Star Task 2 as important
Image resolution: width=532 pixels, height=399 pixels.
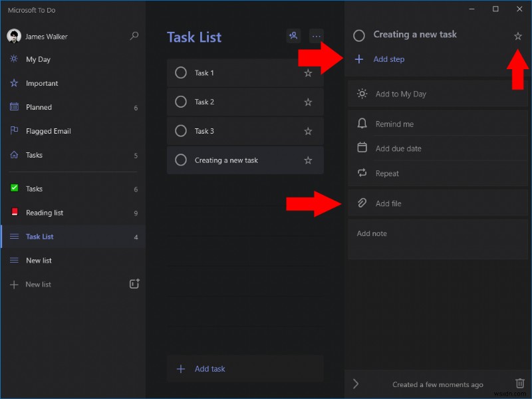tap(308, 102)
